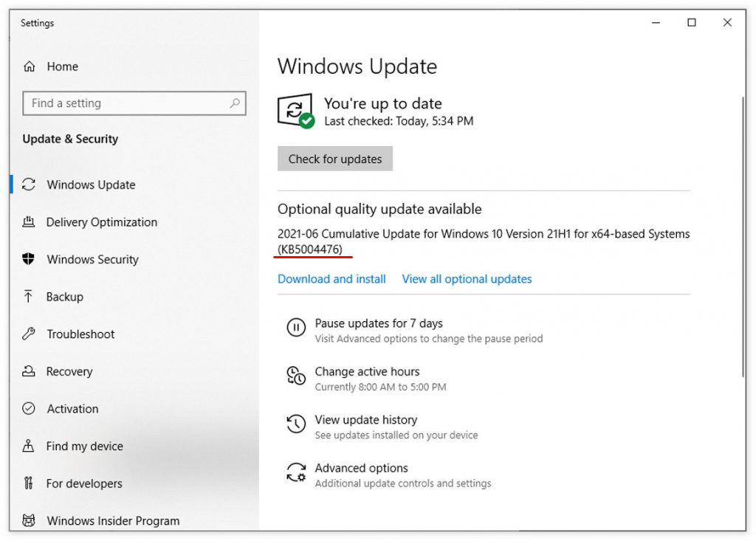Click the Home icon in sidebar
The width and height of the screenshot is (756, 541).
(30, 66)
